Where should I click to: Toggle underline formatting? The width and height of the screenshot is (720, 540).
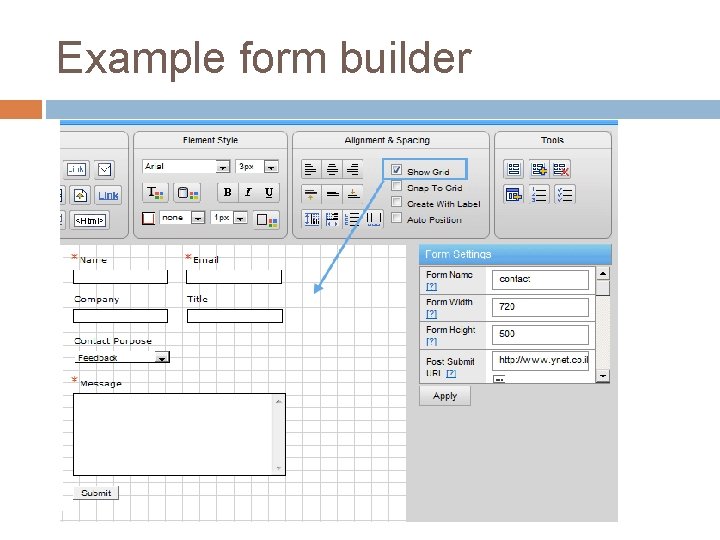point(269,192)
